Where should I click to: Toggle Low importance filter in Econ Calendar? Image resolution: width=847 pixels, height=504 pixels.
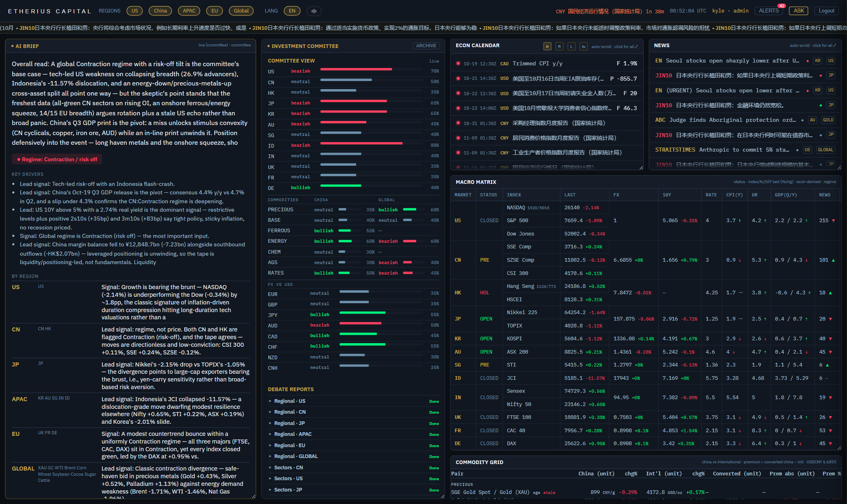click(572, 46)
